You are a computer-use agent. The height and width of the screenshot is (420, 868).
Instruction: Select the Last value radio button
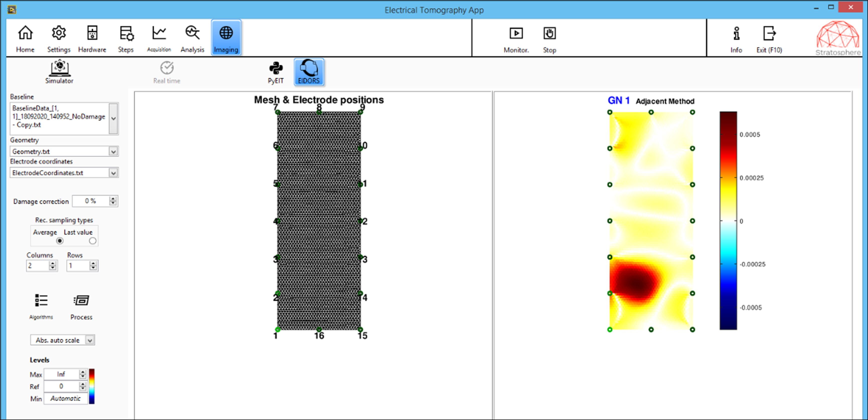(x=92, y=241)
